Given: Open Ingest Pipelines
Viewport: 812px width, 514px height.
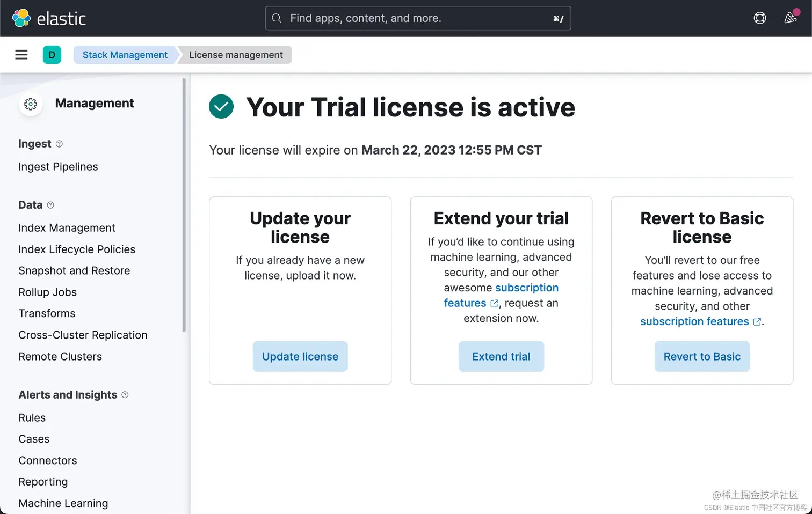Looking at the screenshot, I should click(58, 167).
